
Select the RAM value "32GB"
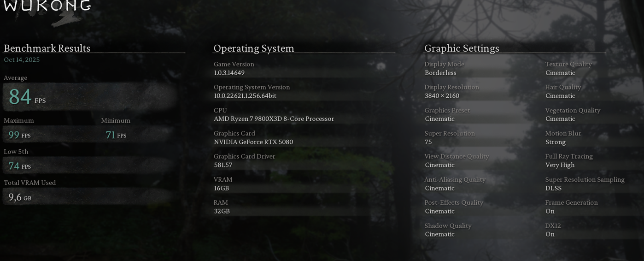(222, 211)
